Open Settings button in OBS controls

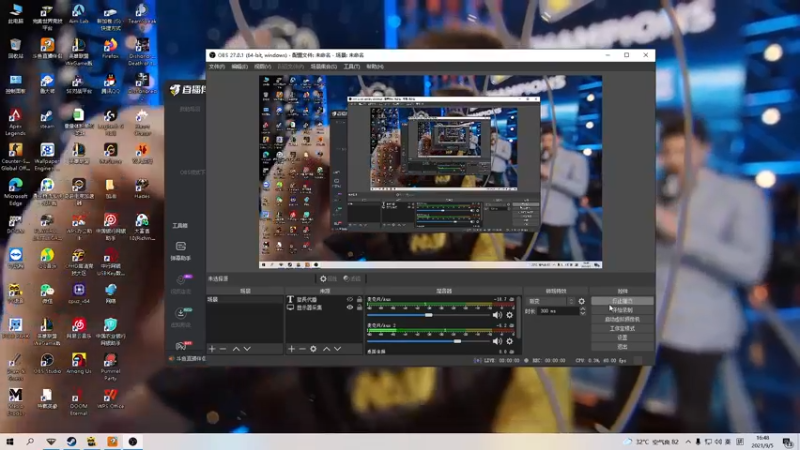(622, 338)
